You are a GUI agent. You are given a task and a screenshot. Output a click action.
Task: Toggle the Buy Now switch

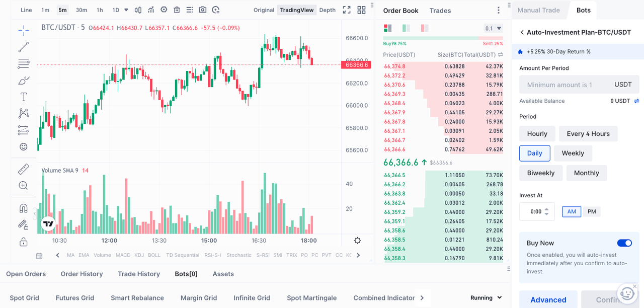(x=624, y=243)
